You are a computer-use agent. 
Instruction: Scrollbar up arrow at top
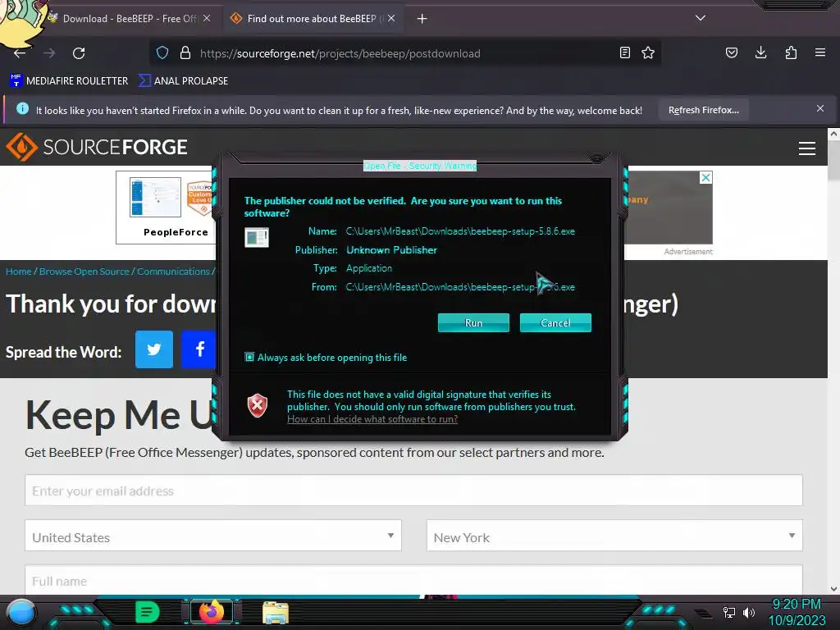click(x=833, y=134)
